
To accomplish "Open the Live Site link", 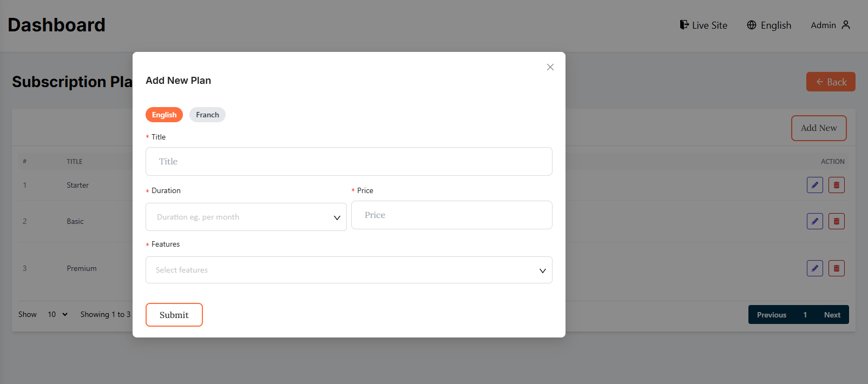I will click(x=703, y=25).
